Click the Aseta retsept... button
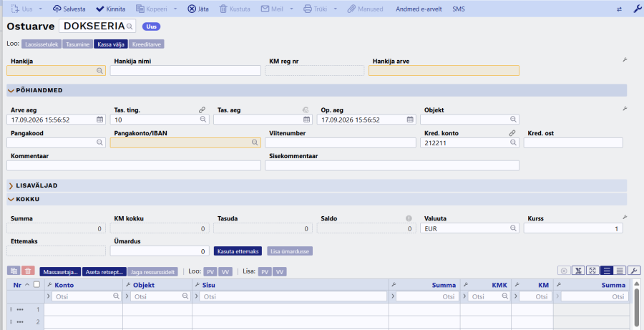The image size is (644, 330). [x=104, y=271]
